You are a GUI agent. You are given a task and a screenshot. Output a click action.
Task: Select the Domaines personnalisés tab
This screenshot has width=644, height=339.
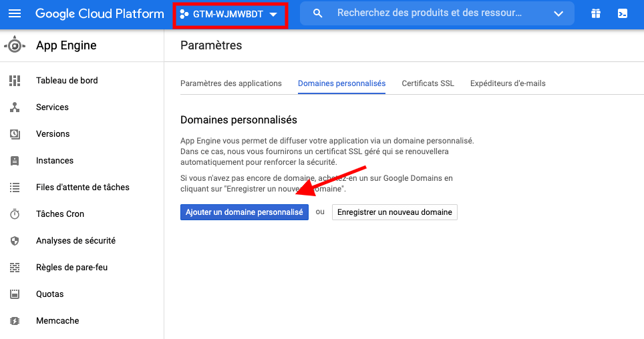[342, 83]
